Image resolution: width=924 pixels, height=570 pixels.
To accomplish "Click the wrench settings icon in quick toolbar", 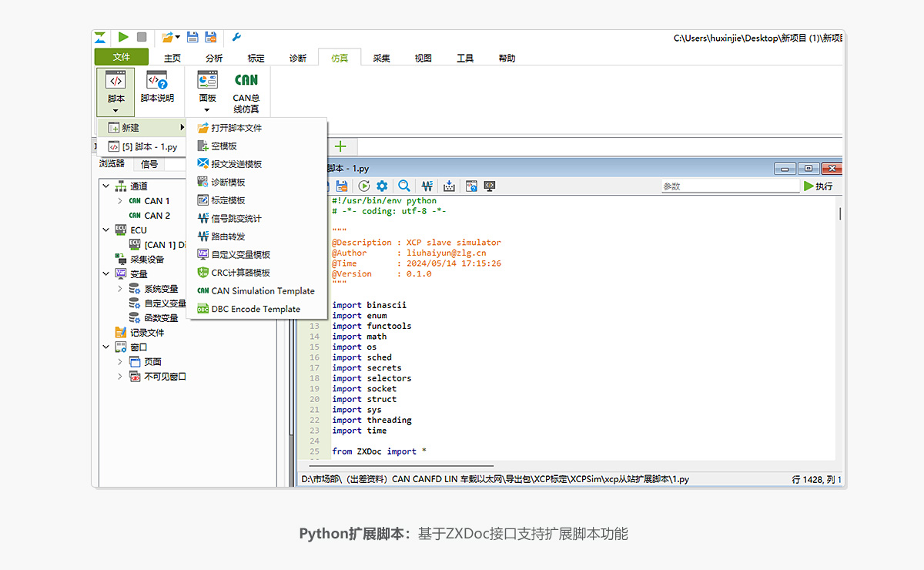I will (x=236, y=37).
